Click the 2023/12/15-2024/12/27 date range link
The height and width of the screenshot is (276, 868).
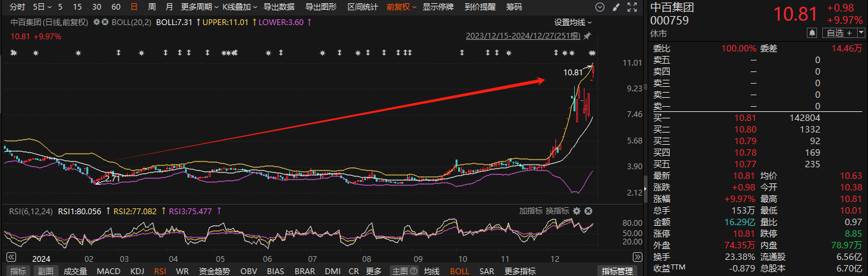[x=523, y=36]
